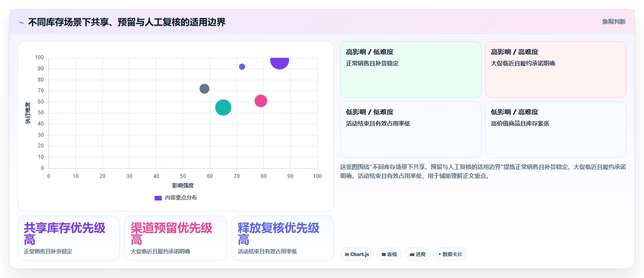Open the 渠道预留优先级高 card

pyautogui.click(x=175, y=238)
